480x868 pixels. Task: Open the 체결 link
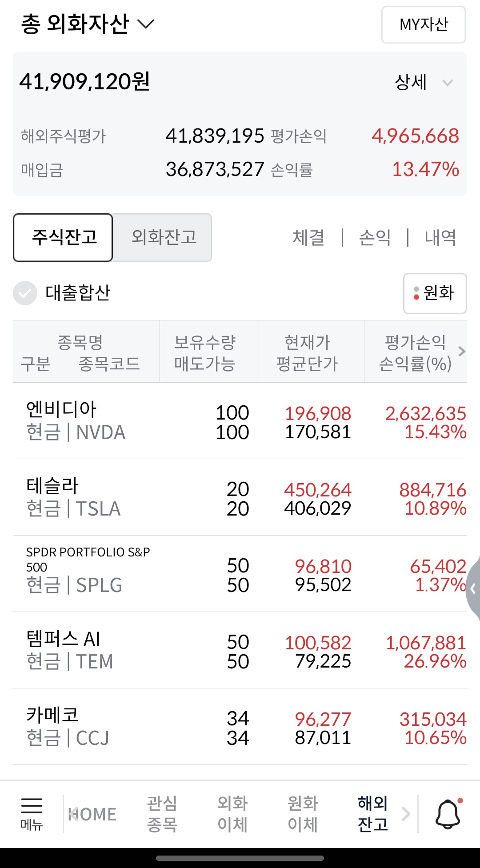(x=308, y=237)
